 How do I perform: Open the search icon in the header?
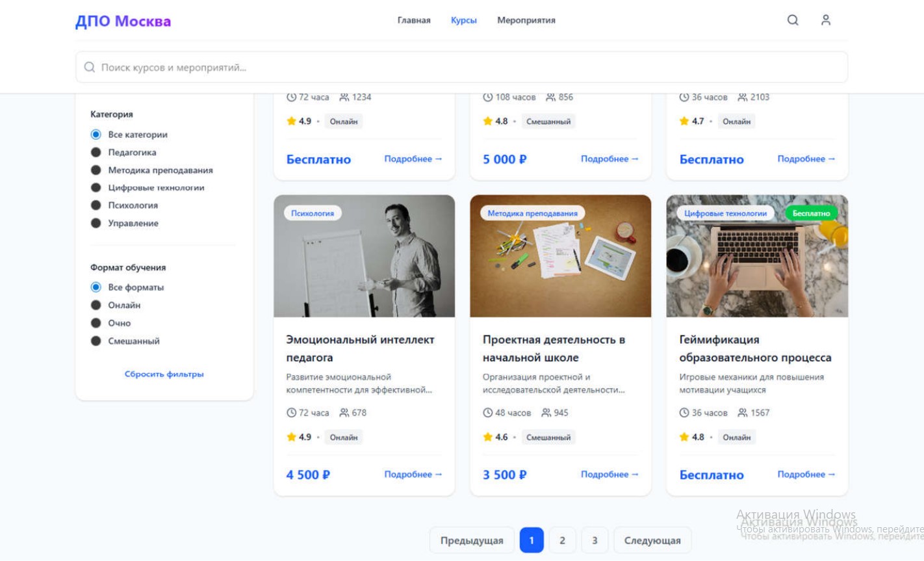793,20
